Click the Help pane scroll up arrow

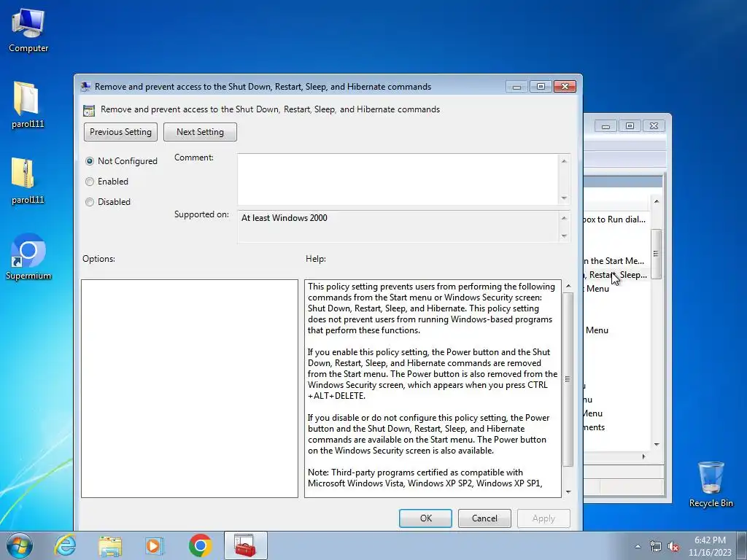(568, 286)
